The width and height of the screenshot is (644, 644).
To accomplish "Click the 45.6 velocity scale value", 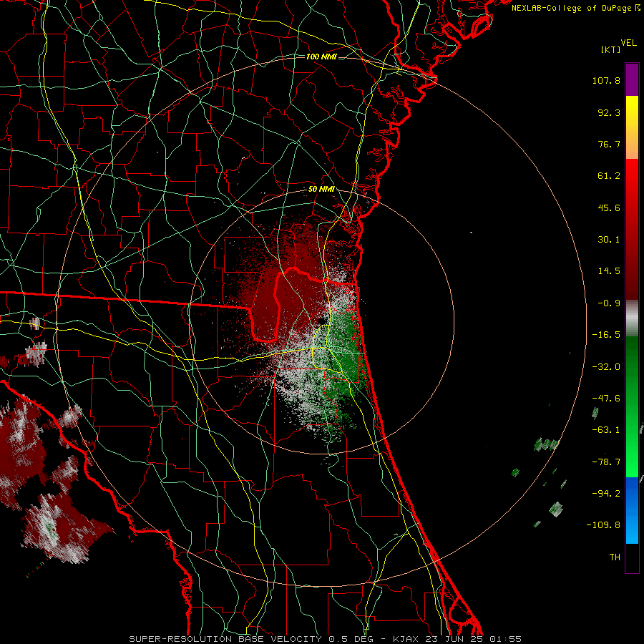I will pos(609,208).
